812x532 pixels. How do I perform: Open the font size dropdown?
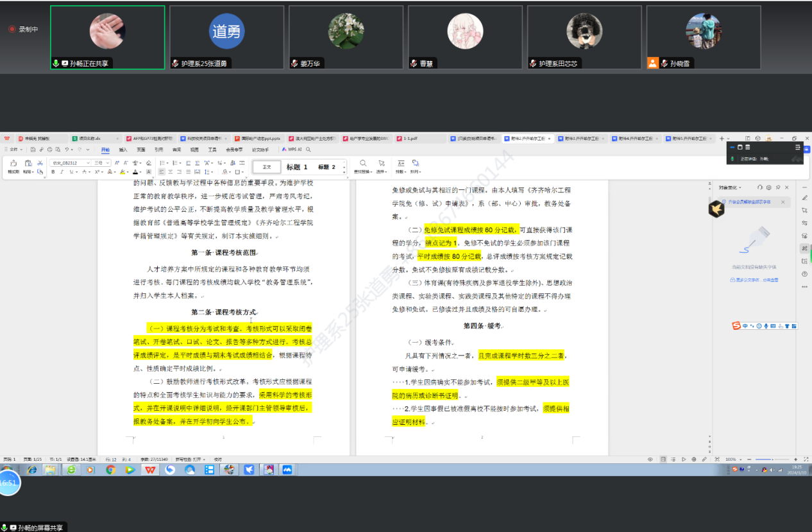point(102,163)
